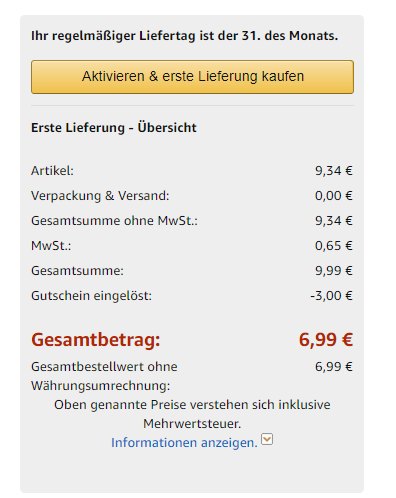This screenshot has height=498, width=396.
Task: Select the 'Erste Lieferung - Übersicht' heading
Action: 114,128
